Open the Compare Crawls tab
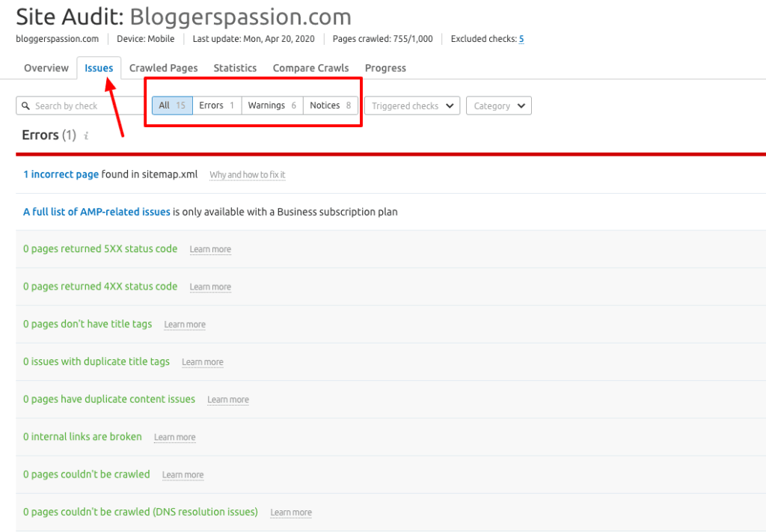Image resolution: width=766 pixels, height=532 pixels. 310,68
